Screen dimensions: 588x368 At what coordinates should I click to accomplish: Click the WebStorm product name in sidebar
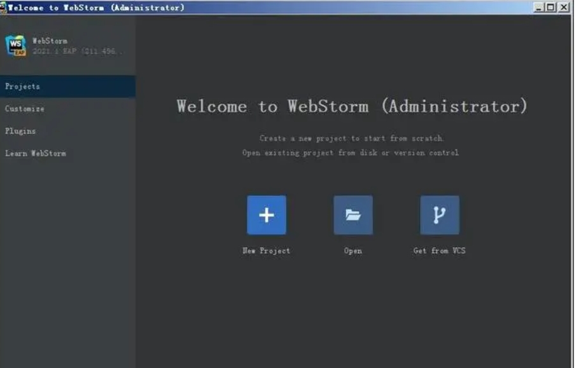[x=50, y=41]
